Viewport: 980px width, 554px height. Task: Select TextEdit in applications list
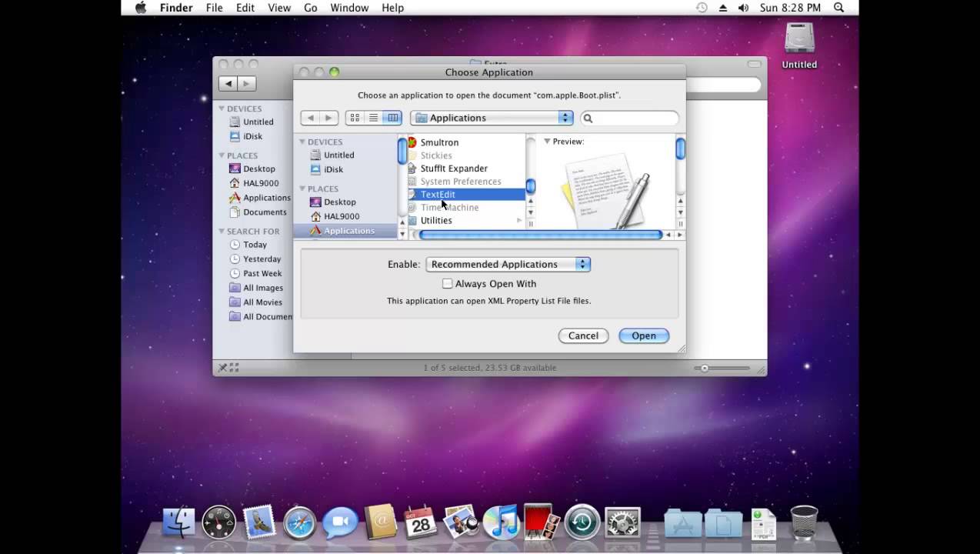click(465, 195)
